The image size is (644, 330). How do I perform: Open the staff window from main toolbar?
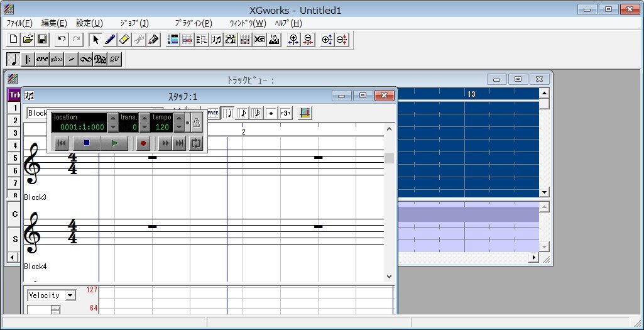[216, 40]
